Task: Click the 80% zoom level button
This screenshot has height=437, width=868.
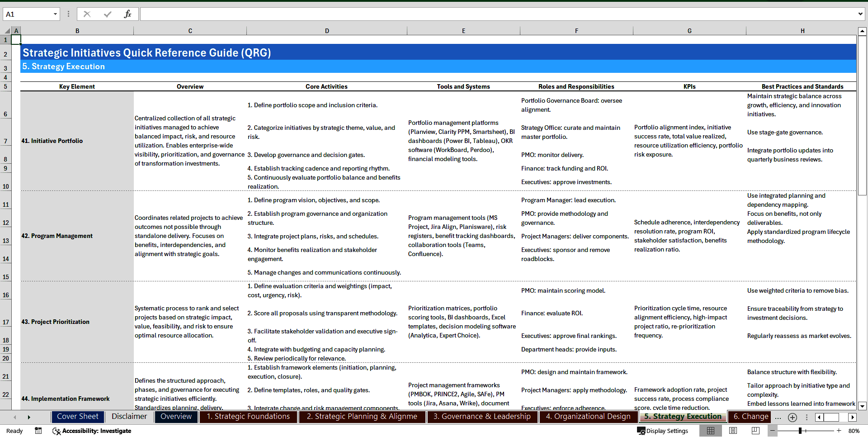Action: pyautogui.click(x=854, y=431)
